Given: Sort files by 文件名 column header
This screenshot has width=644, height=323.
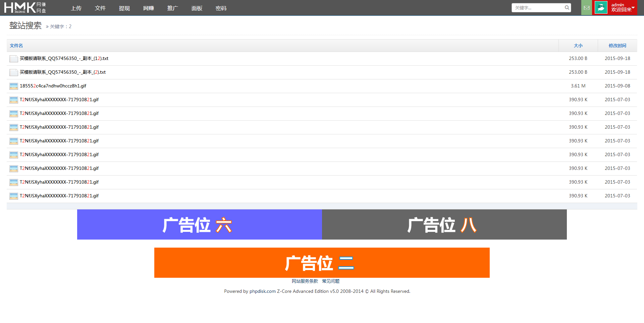Looking at the screenshot, I should coord(16,45).
